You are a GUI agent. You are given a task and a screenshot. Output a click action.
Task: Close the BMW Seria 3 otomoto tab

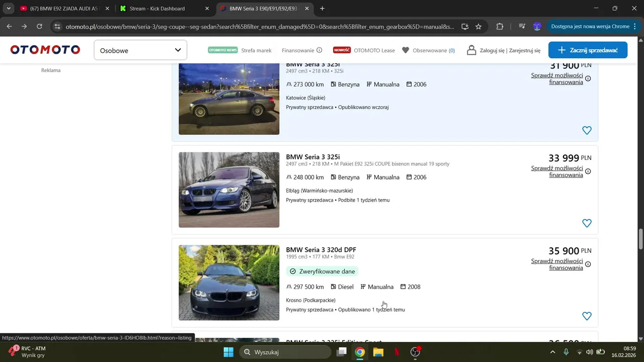(x=307, y=9)
